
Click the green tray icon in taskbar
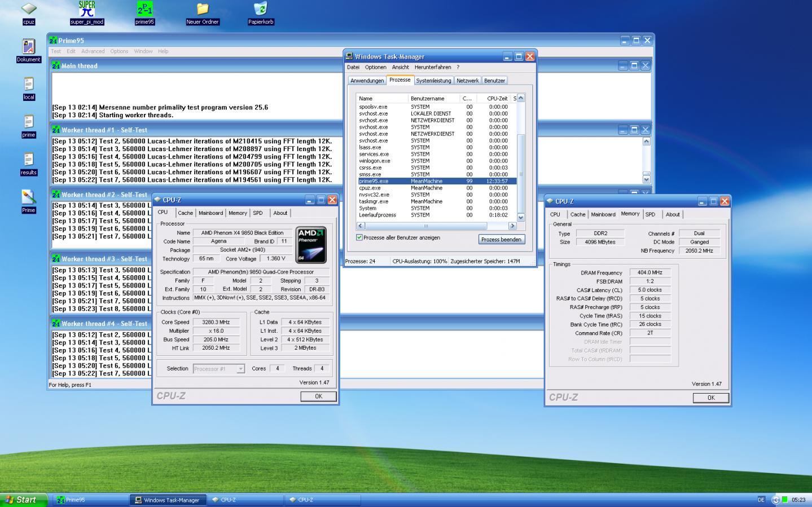tap(784, 500)
